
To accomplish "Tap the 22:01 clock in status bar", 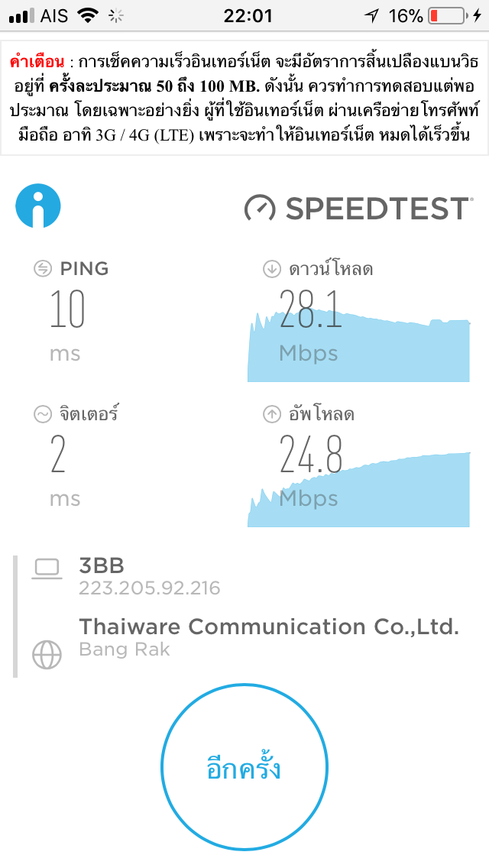I will point(248,15).
